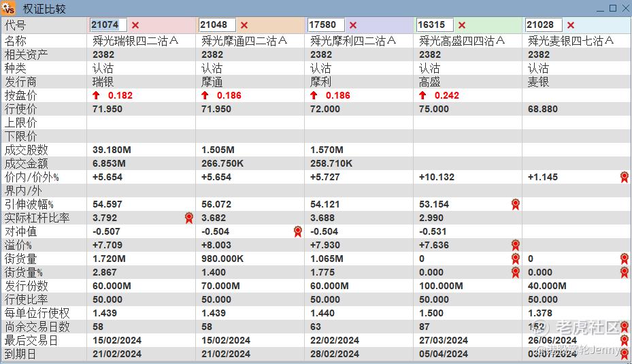Image resolution: width=632 pixels, height=364 pixels.
Task: Remove warrant 16315 with its red X
Action: point(462,25)
